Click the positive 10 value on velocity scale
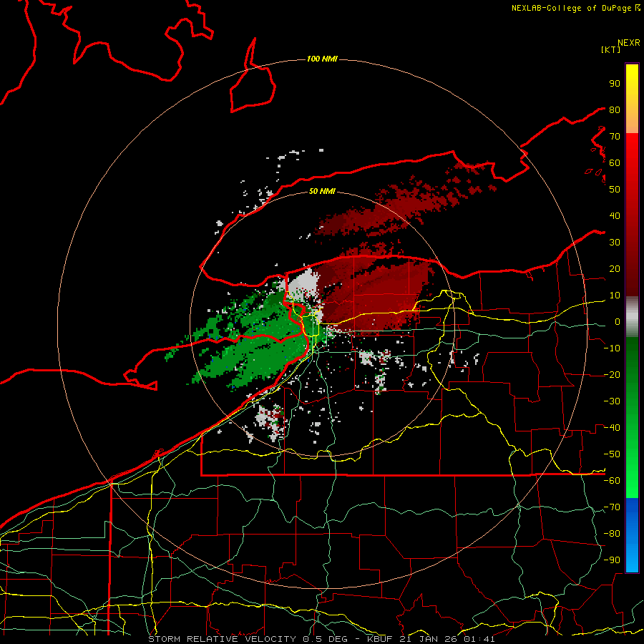This screenshot has width=644, height=644. [615, 296]
